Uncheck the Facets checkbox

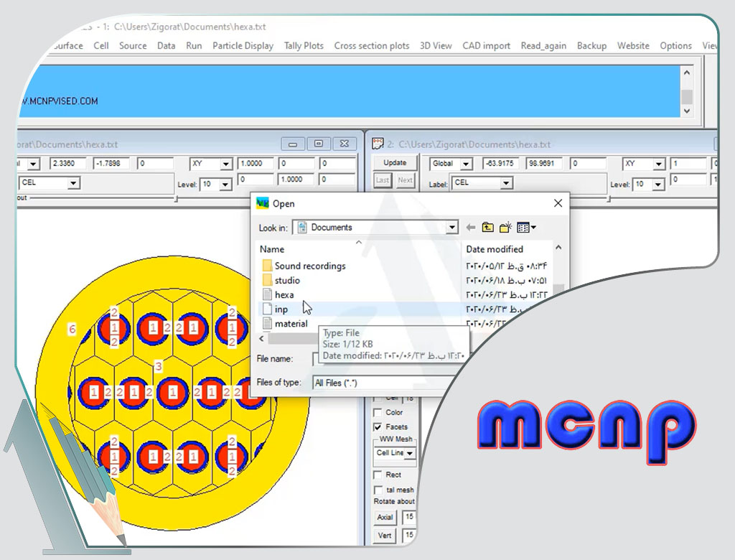point(378,427)
